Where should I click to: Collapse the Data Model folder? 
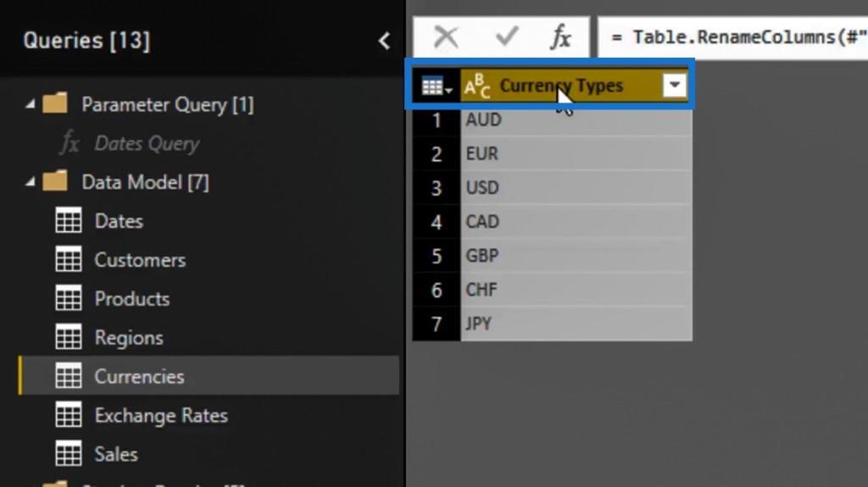[31, 182]
